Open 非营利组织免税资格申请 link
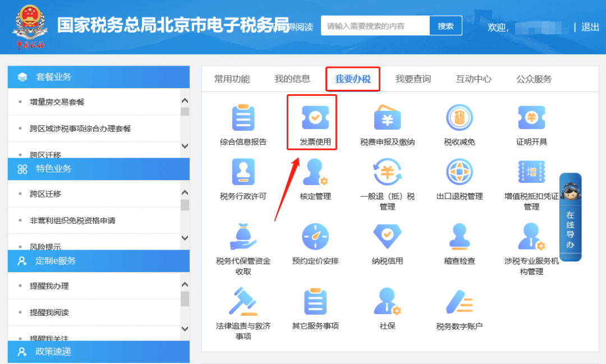606x364 pixels. pyautogui.click(x=72, y=220)
